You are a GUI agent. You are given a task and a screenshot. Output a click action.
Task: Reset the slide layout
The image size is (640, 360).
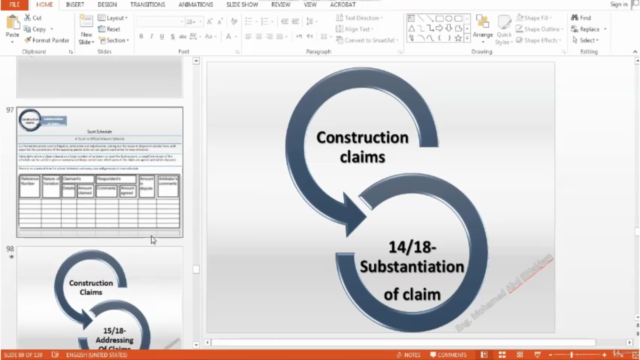click(109, 29)
